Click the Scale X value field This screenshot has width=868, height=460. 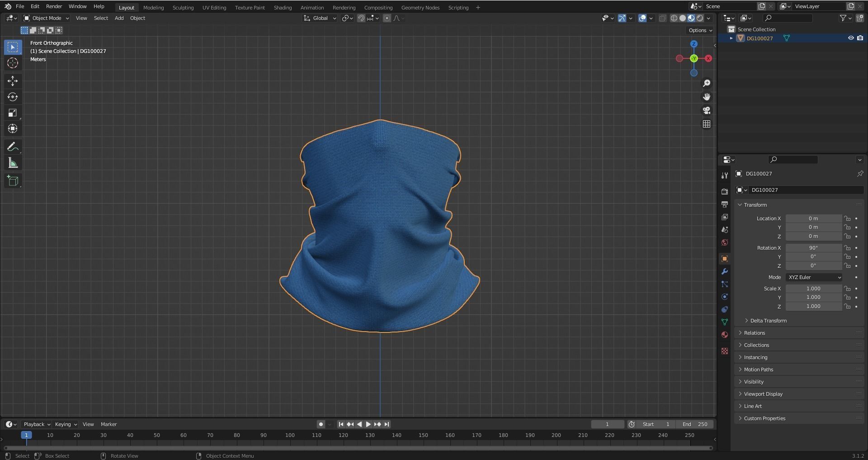click(813, 289)
